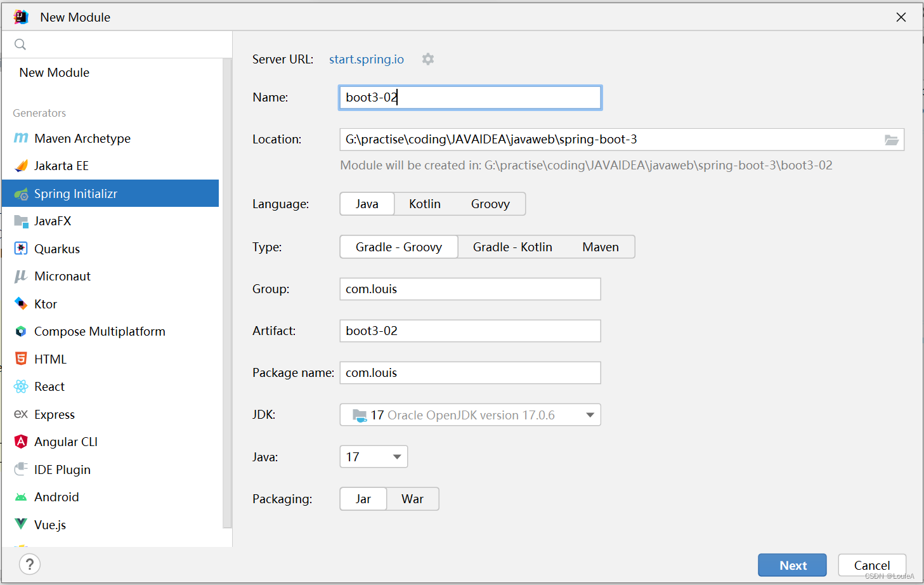The width and height of the screenshot is (924, 585).
Task: Click the search magnifier icon
Action: click(20, 44)
